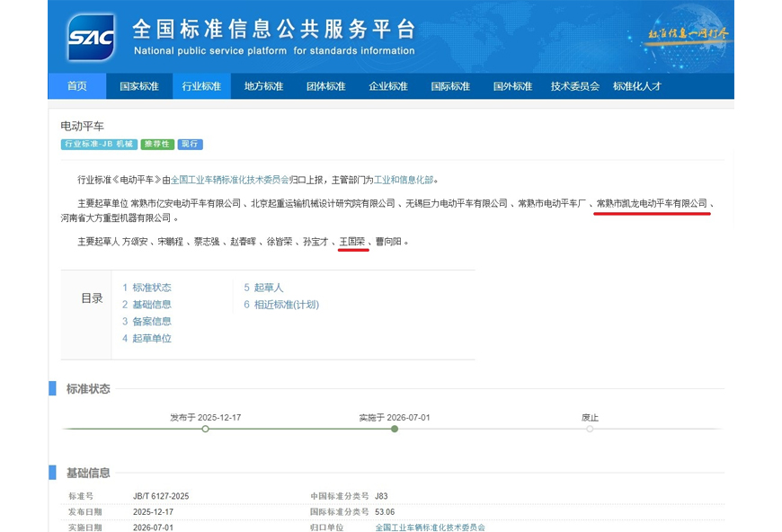This screenshot has width=782, height=532.
Task: Click the 发布于 2025-12-17 timeline marker
Action: [x=206, y=429]
